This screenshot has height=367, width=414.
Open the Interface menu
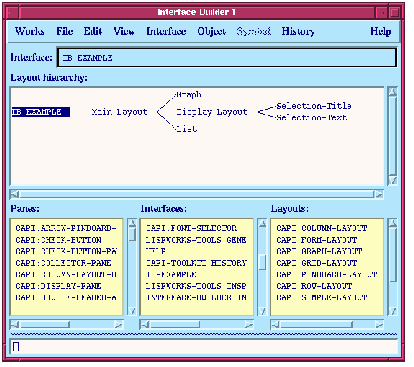pyautogui.click(x=166, y=31)
